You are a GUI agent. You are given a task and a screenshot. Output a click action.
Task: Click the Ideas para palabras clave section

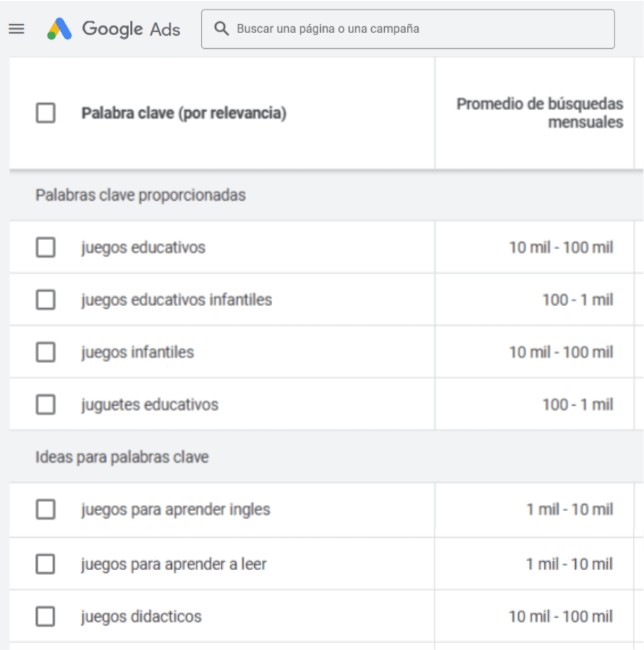pyautogui.click(x=122, y=457)
